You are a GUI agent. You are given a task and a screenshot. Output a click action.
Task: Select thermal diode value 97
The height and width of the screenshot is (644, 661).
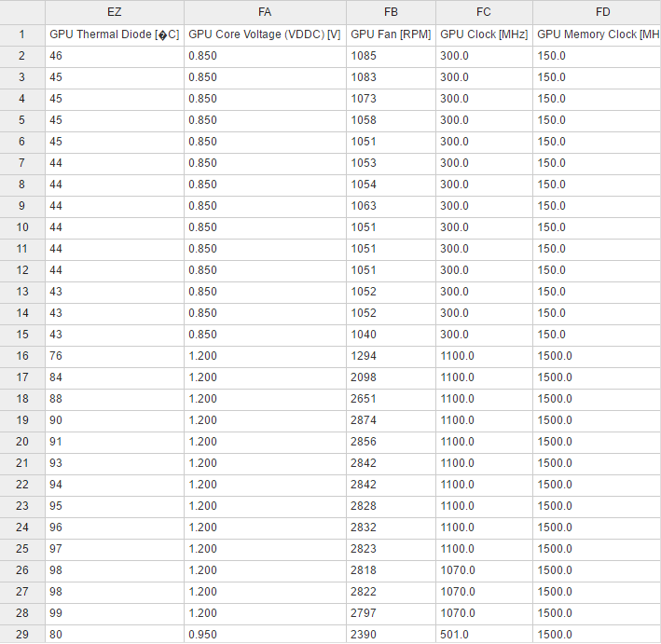(115, 549)
